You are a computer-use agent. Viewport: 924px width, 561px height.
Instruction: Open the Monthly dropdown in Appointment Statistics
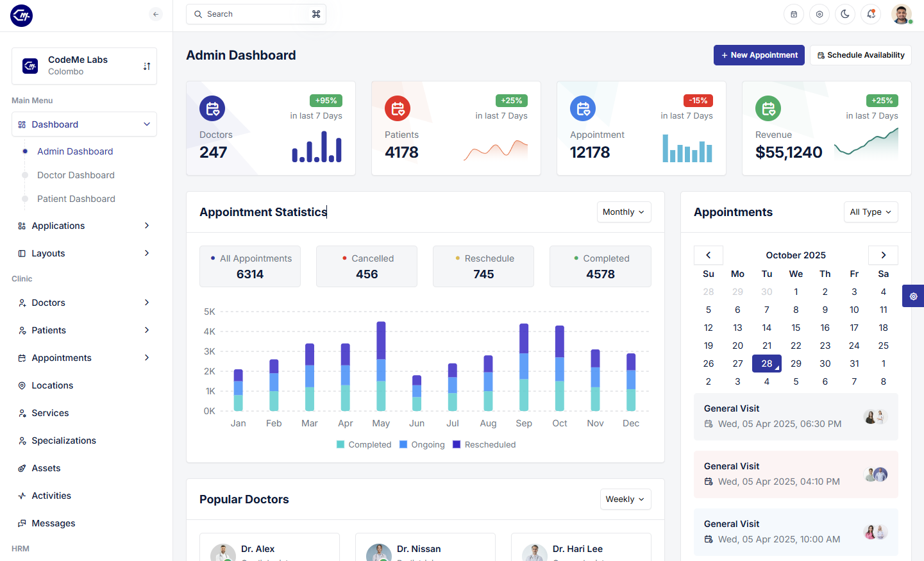(x=624, y=212)
